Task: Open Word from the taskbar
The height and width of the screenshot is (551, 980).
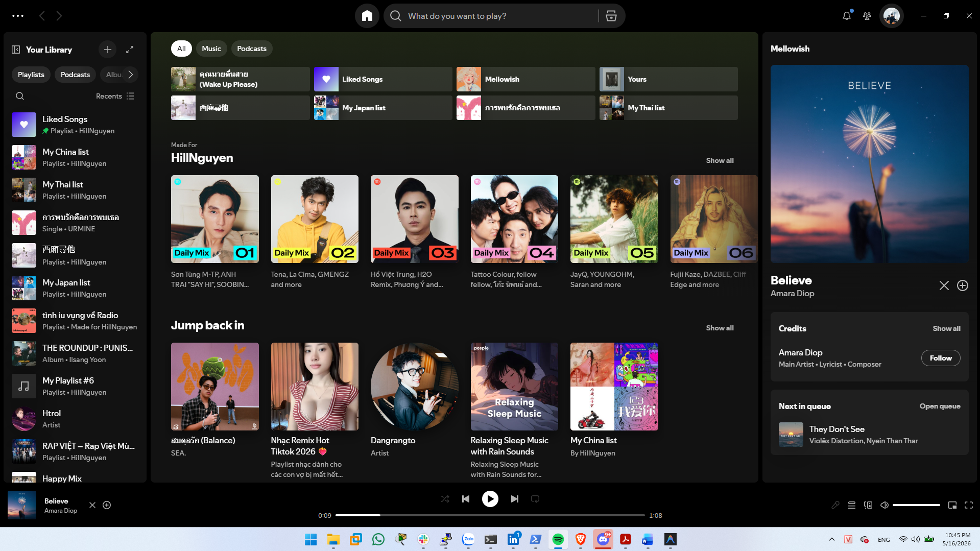Action: (648, 539)
